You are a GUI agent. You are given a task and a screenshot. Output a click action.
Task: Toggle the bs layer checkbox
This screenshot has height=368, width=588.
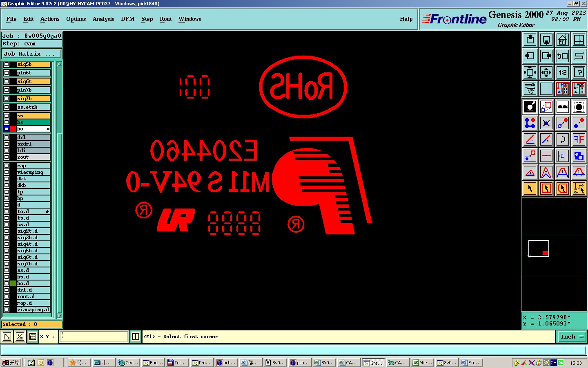tap(7, 122)
